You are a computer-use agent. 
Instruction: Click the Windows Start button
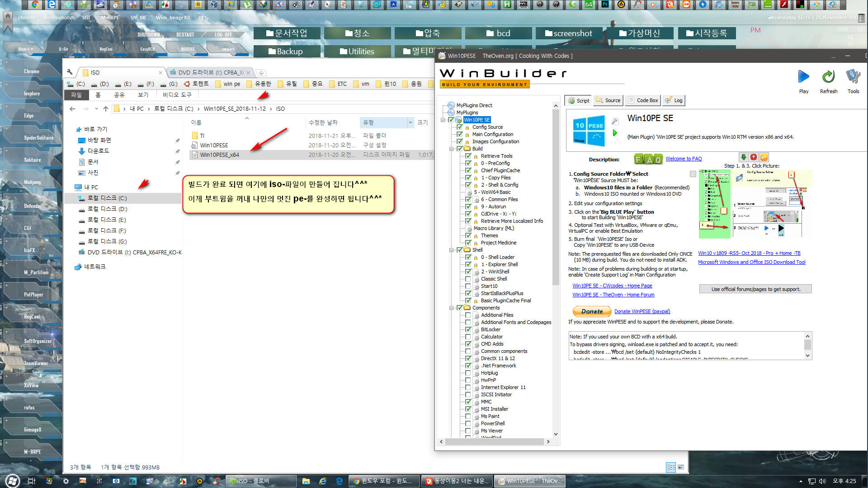(12, 481)
